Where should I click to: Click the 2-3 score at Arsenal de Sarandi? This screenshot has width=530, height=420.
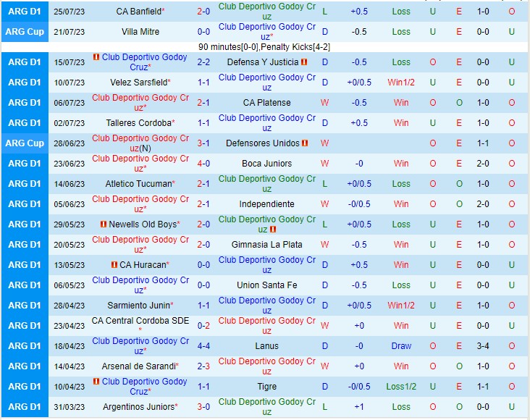pyautogui.click(x=203, y=366)
